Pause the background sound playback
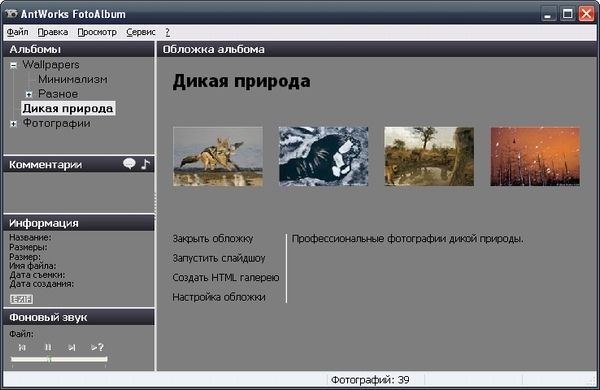Viewport: 600px width, 390px height. 48,347
